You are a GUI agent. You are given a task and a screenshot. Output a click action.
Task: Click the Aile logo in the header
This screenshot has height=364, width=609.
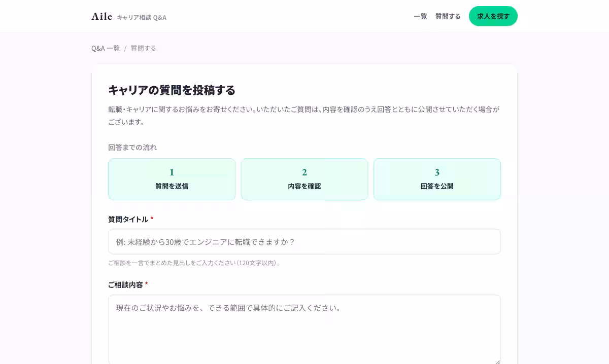pos(102,16)
